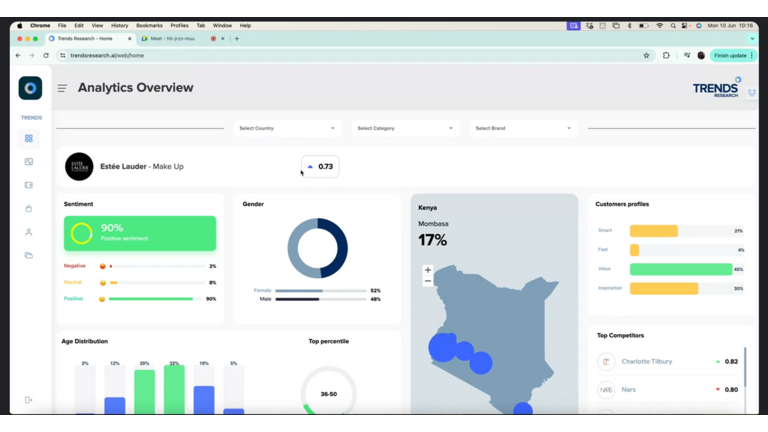Click the Trends app logo in sidebar
Screen dimensions: 768x432
[30, 88]
